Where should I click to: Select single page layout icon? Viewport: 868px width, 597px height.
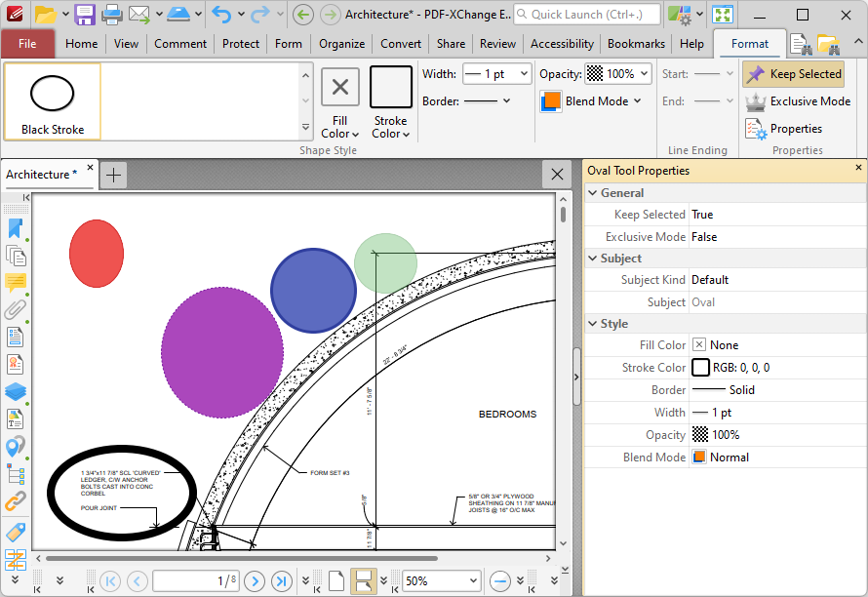[336, 581]
